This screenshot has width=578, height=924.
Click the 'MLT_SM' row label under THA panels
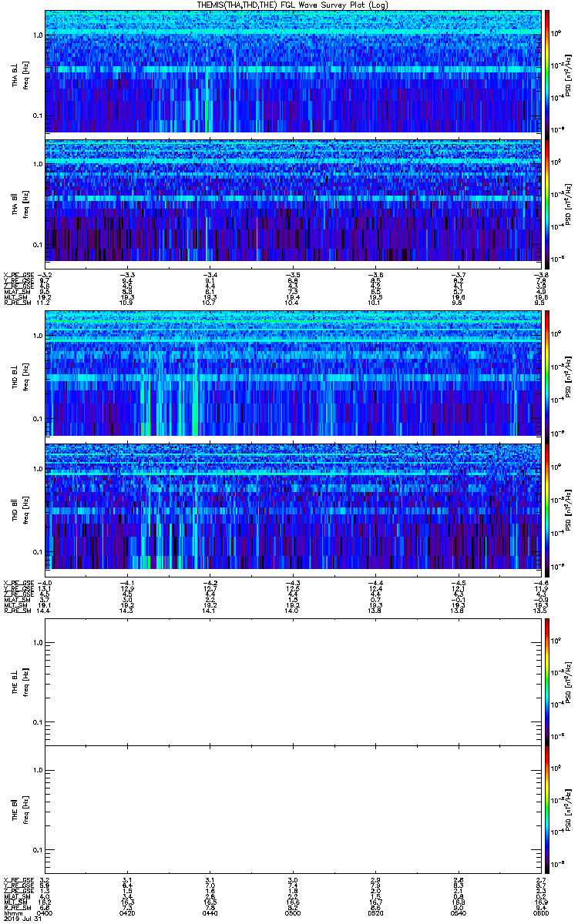(x=15, y=297)
